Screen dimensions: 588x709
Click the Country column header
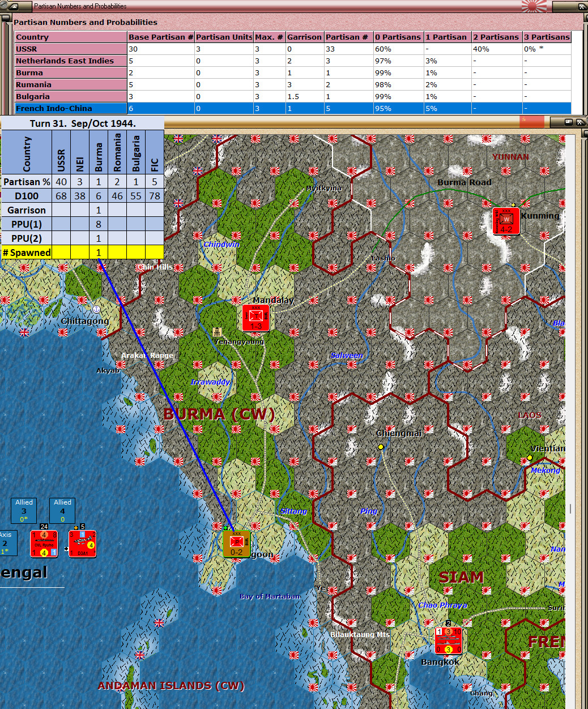[x=71, y=37]
